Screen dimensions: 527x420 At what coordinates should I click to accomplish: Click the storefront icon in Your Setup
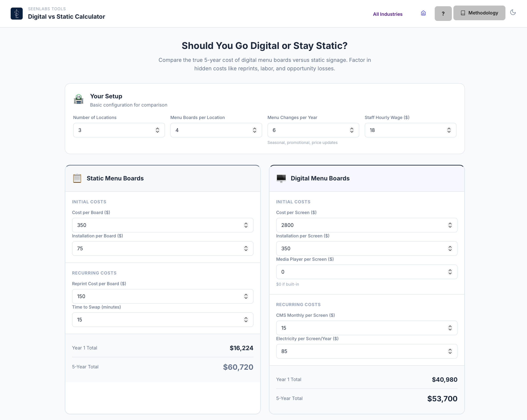[78, 99]
